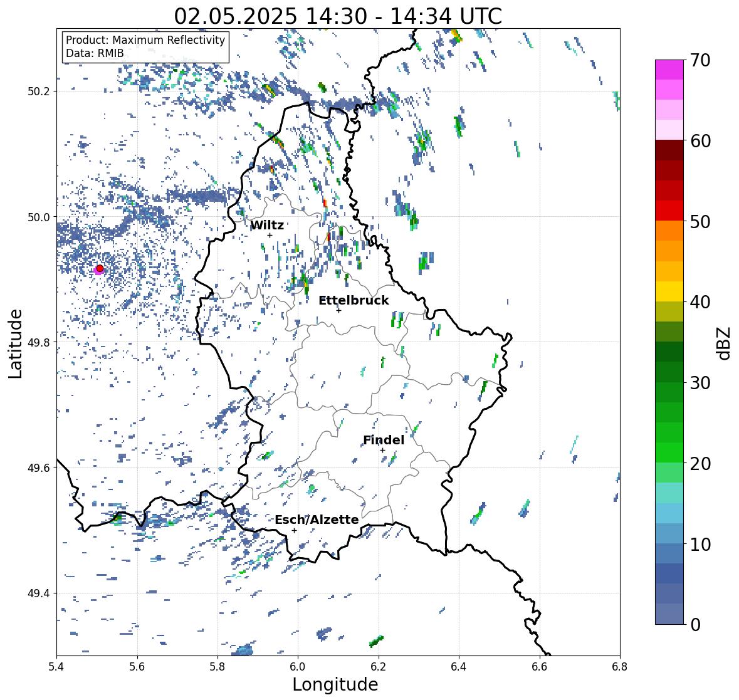The image size is (739, 700).
Task: Click the Findel city label
Action: (x=384, y=440)
